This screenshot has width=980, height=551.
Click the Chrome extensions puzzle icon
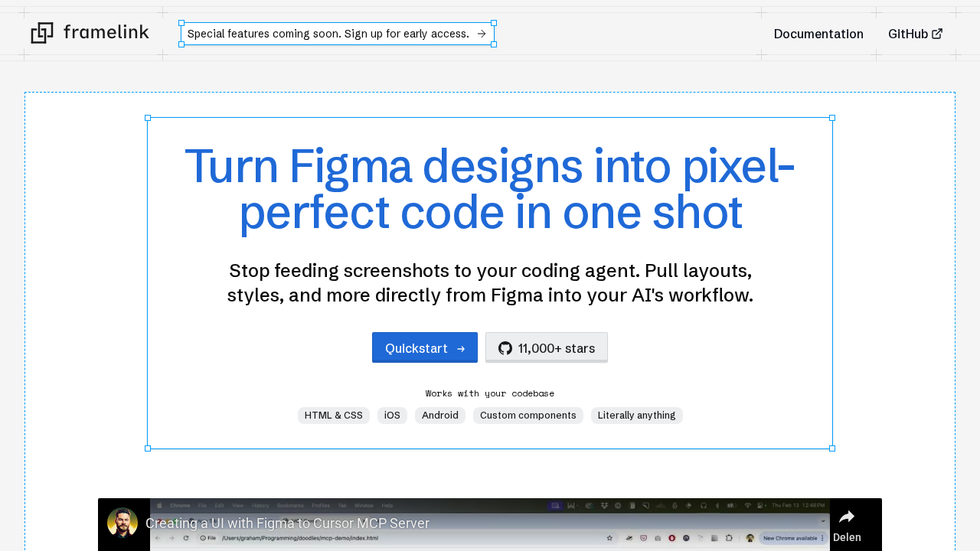click(x=728, y=537)
